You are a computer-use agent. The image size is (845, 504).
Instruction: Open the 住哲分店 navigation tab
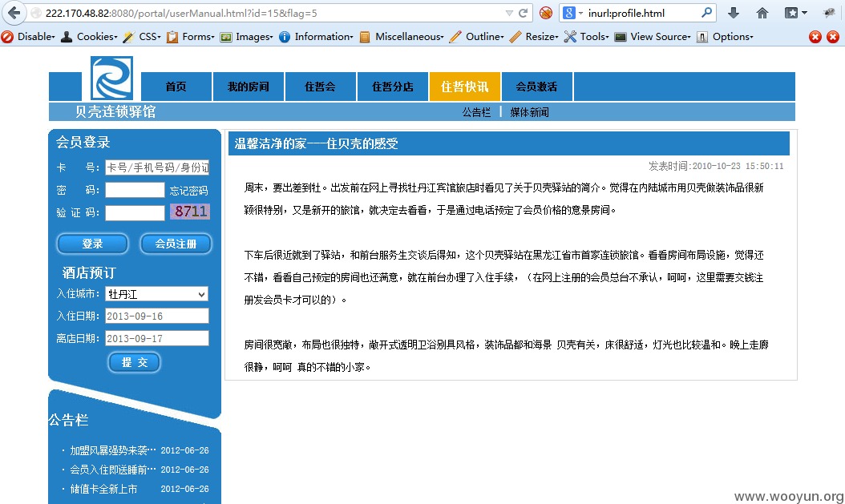click(392, 87)
